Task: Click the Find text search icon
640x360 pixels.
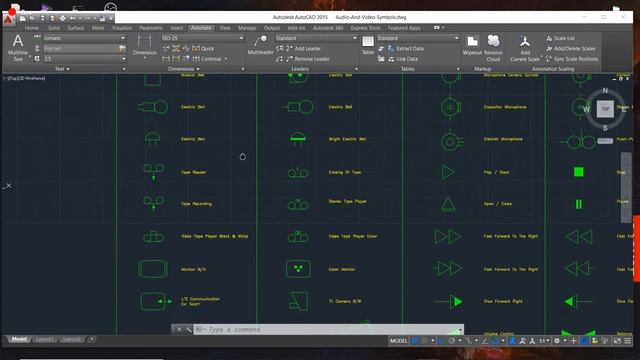Action: point(122,48)
